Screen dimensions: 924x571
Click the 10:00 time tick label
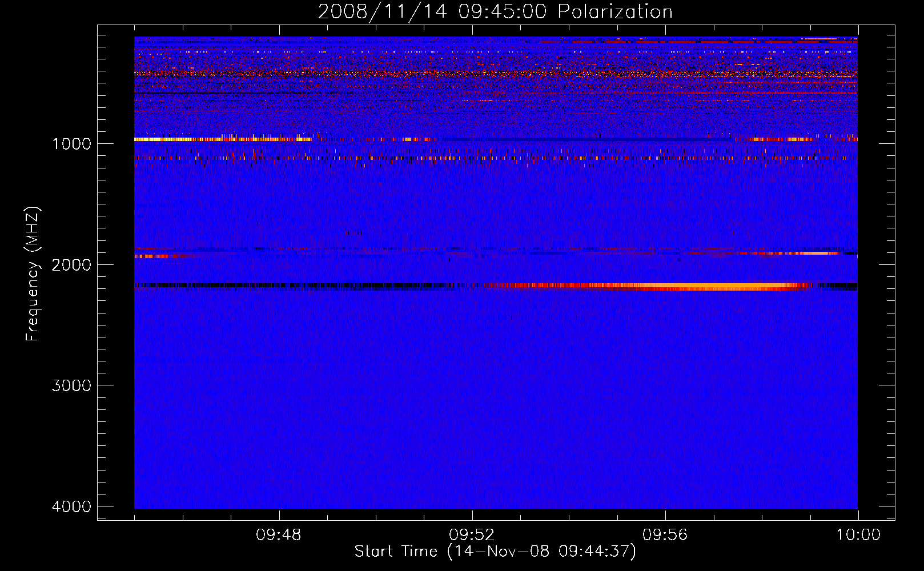point(858,535)
